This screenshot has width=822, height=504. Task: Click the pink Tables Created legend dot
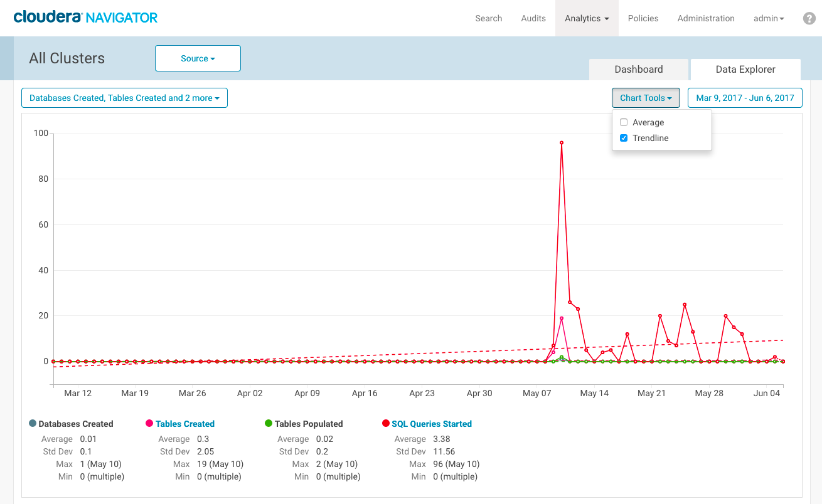point(149,424)
